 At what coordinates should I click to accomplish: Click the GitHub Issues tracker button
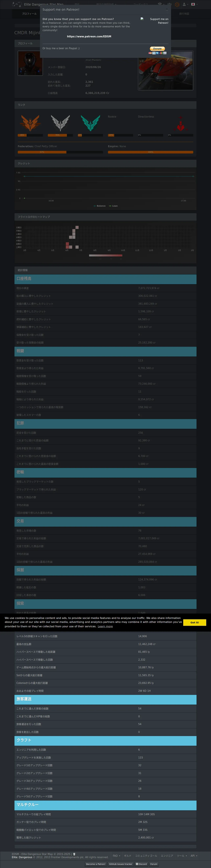click(x=120, y=864)
